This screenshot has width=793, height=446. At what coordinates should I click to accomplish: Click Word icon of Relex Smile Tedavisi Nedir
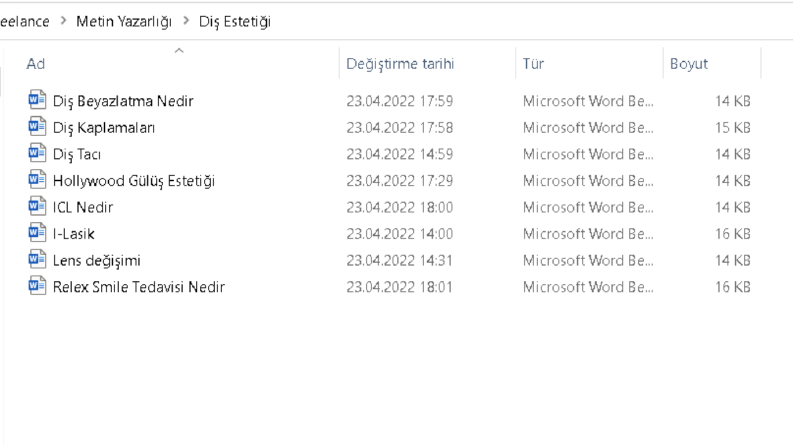(37, 286)
